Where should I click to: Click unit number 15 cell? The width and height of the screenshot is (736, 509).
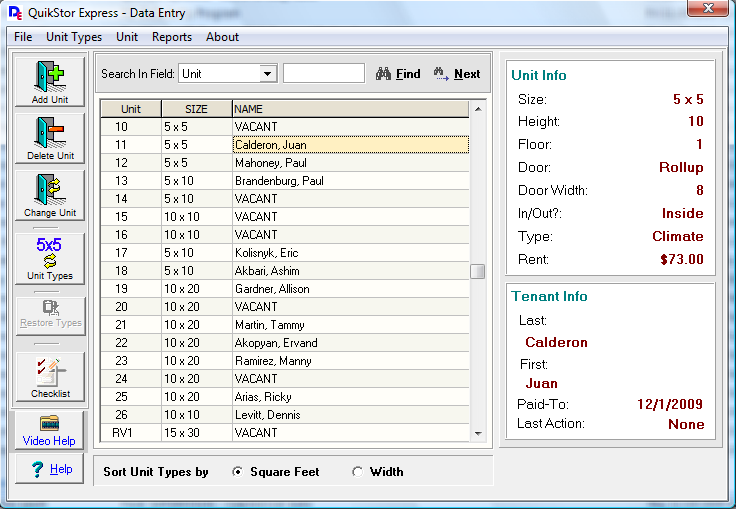[131, 217]
